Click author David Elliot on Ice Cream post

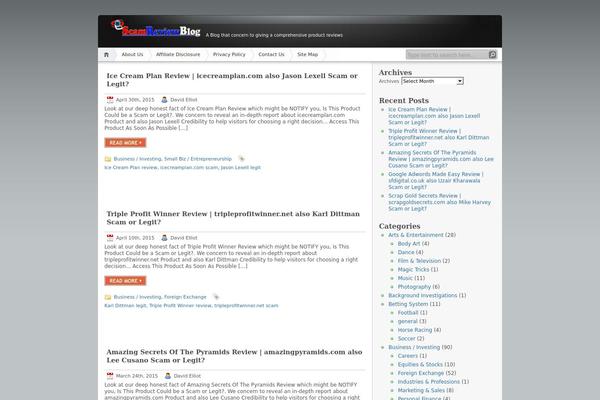184,100
